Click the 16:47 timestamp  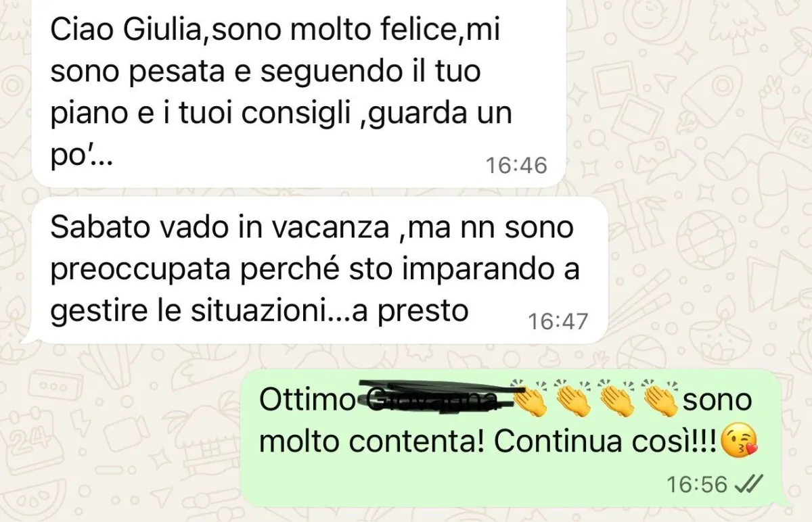point(558,321)
